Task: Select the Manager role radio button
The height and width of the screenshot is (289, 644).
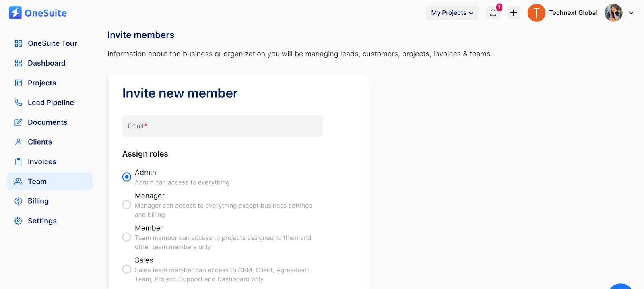Action: tap(127, 205)
